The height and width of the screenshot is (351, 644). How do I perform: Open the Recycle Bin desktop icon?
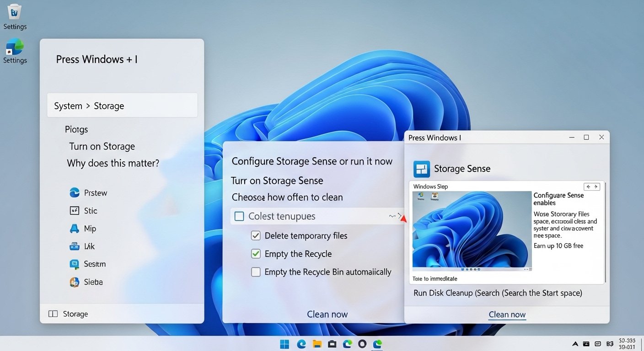click(15, 11)
